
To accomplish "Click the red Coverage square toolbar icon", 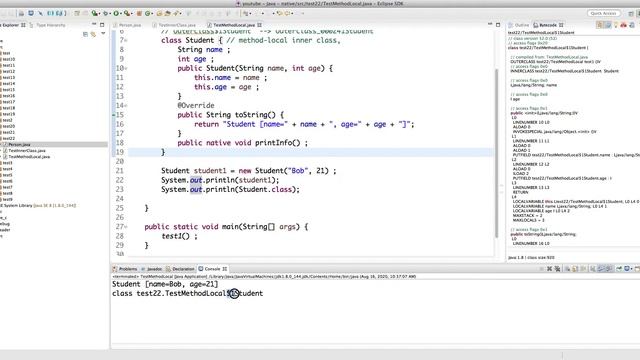I will (139, 13).
